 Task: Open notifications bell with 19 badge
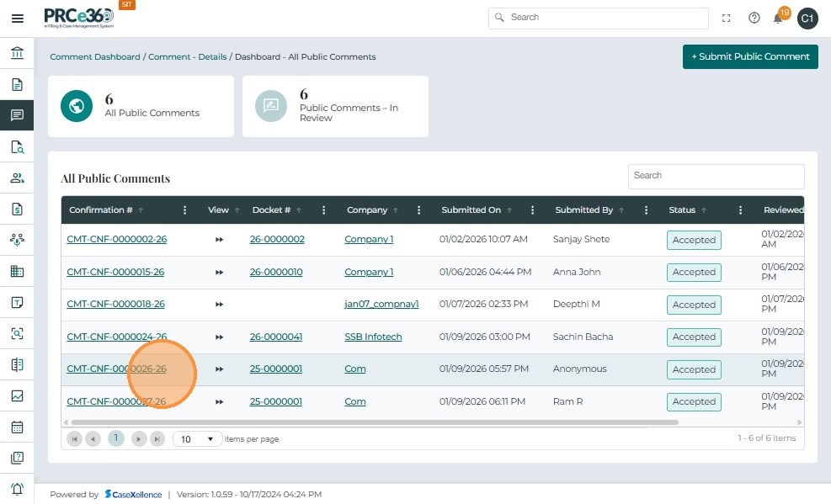point(779,19)
